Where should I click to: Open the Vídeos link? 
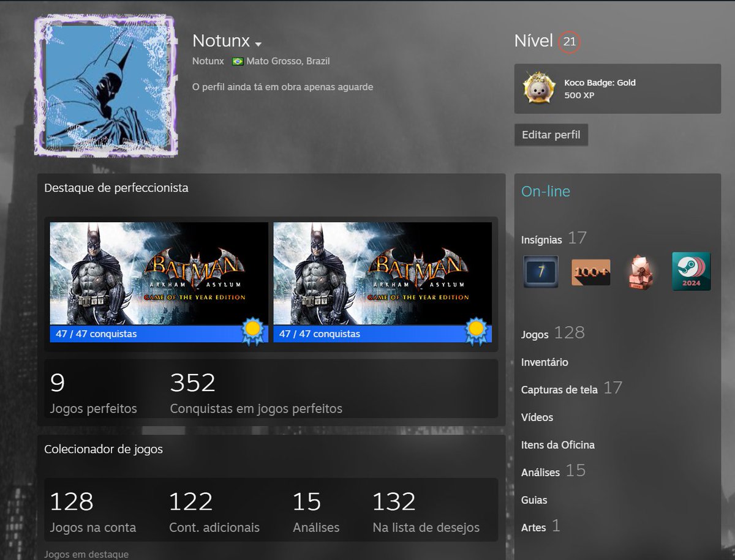[x=537, y=417]
